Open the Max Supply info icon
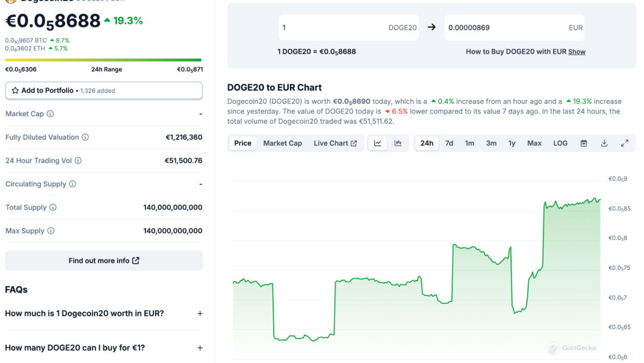 pos(51,231)
